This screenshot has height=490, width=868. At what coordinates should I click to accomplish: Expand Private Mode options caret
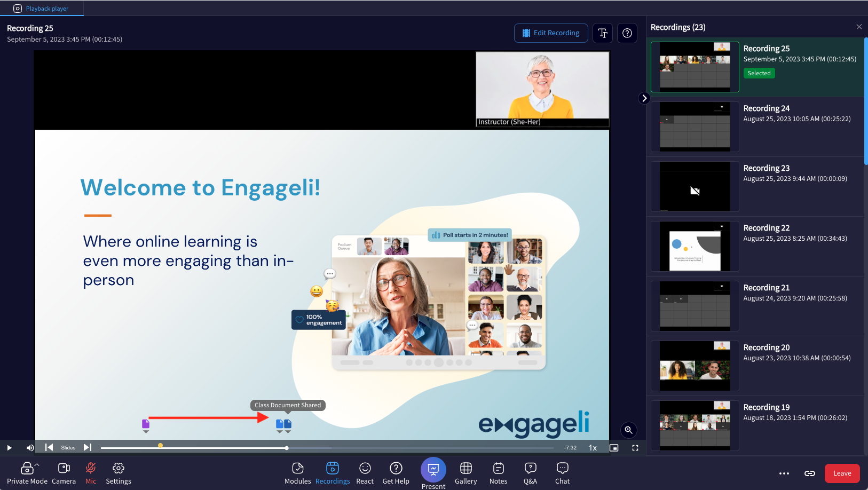(37, 465)
